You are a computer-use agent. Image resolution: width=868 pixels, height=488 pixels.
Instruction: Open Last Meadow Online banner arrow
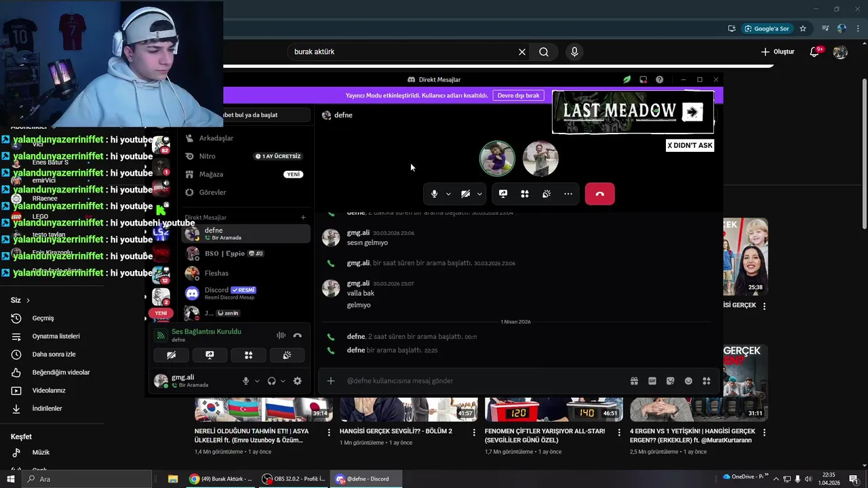click(x=692, y=112)
